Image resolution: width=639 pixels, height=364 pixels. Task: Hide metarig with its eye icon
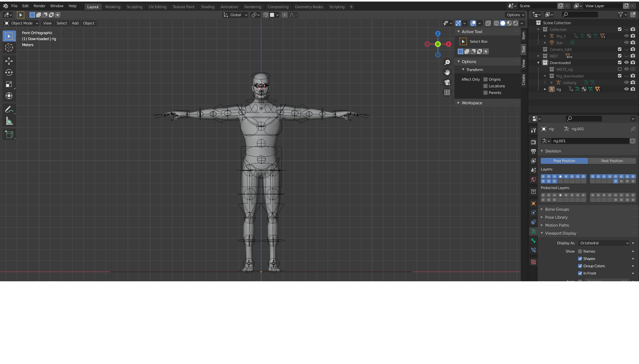click(627, 83)
